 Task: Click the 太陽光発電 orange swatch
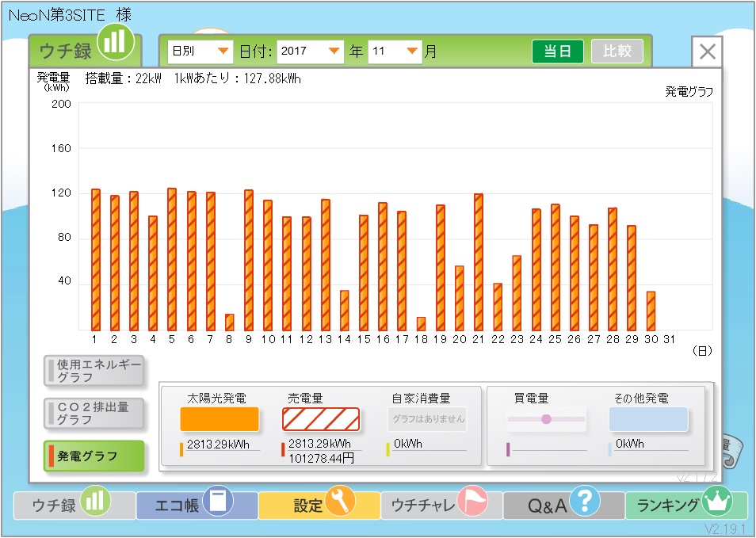pos(220,419)
